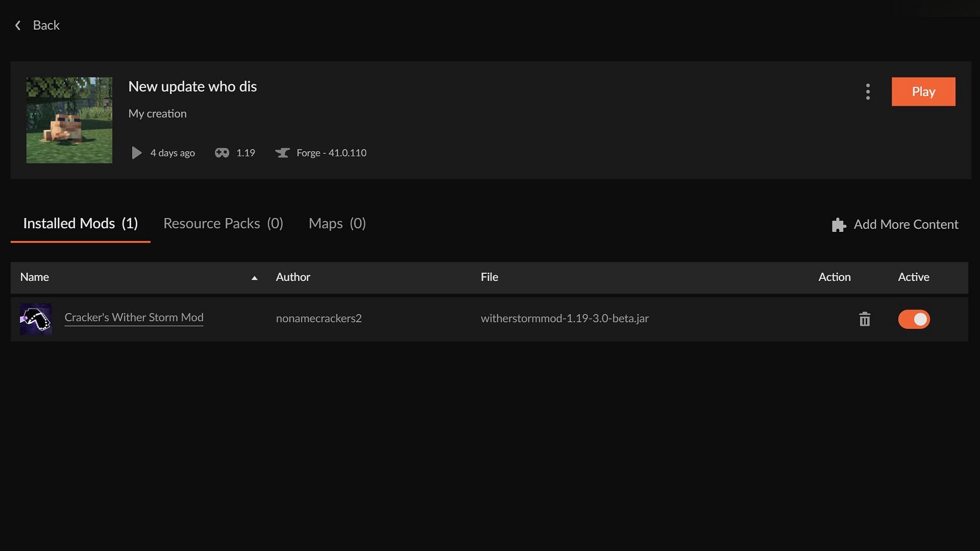Click the Forge anvil icon
The height and width of the screenshot is (551, 980).
(x=282, y=153)
